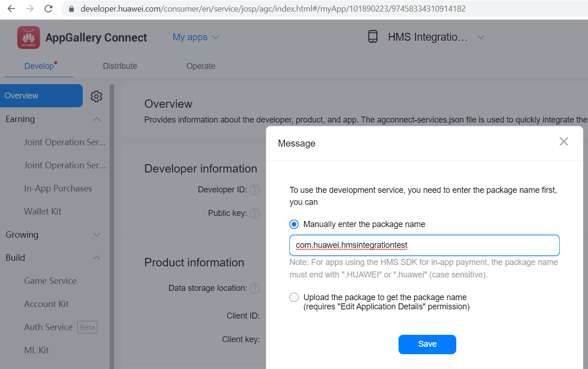
Task: Collapse the Build section chevron
Action: tap(97, 258)
